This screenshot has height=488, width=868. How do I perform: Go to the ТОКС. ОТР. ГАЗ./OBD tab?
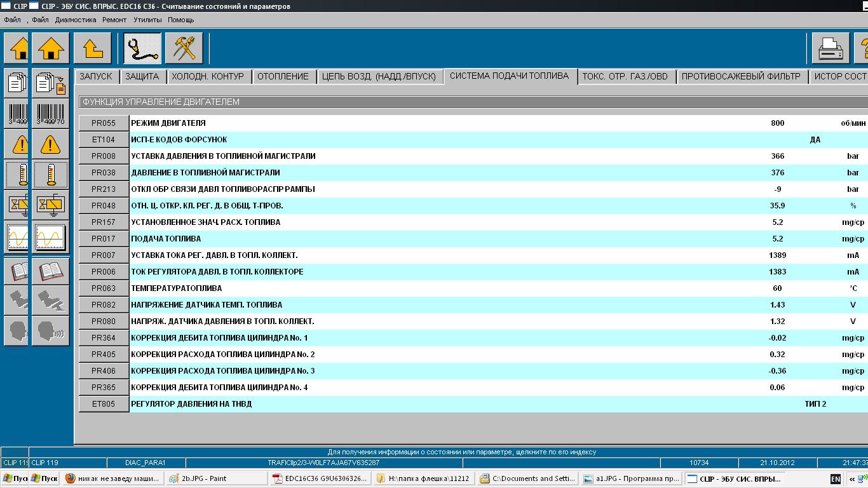click(x=625, y=76)
